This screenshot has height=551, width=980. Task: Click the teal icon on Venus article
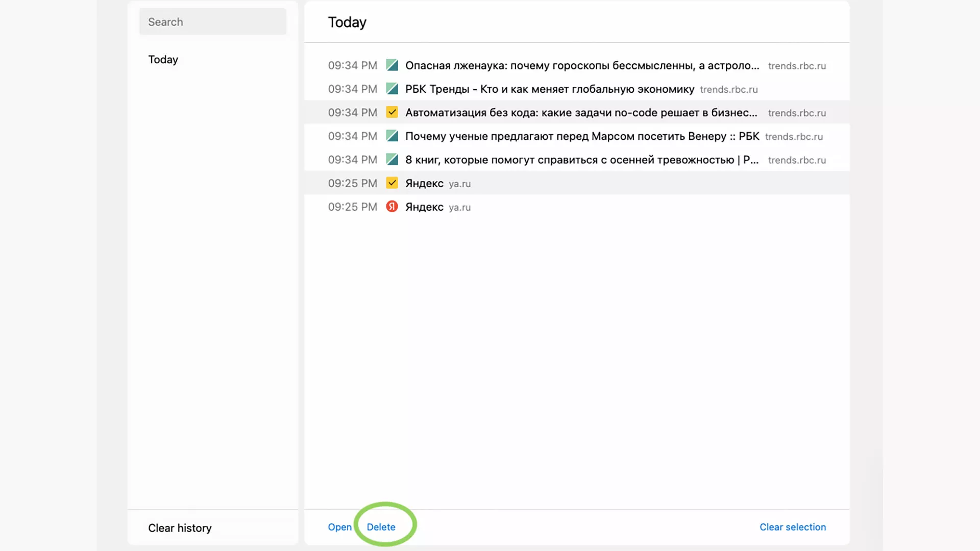(391, 136)
